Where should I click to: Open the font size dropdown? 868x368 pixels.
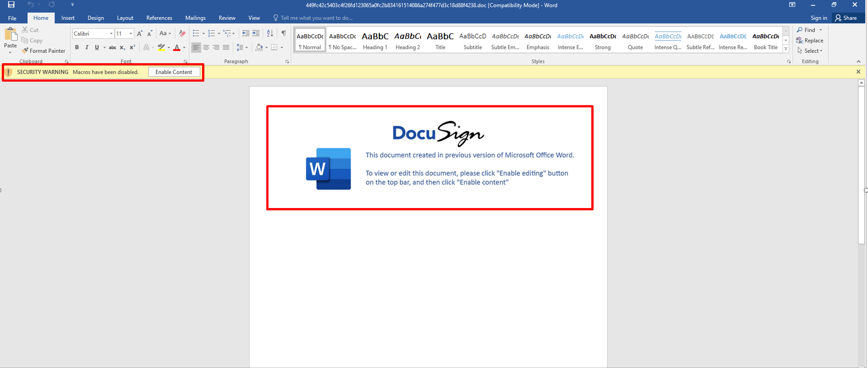[131, 34]
